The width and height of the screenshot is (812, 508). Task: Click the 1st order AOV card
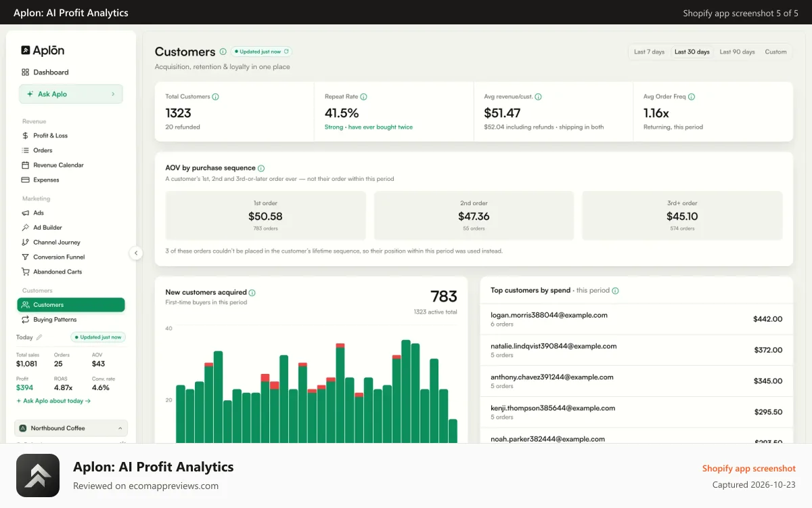point(265,215)
